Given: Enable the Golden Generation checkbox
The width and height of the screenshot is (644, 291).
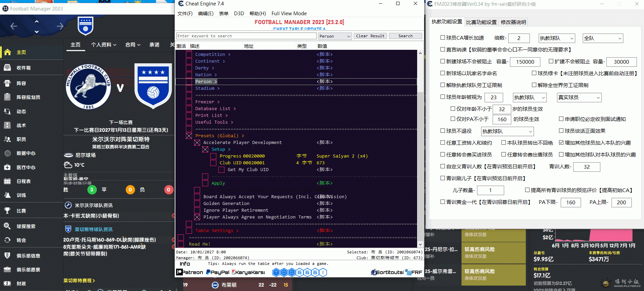Looking at the screenshot, I should pyautogui.click(x=197, y=204).
